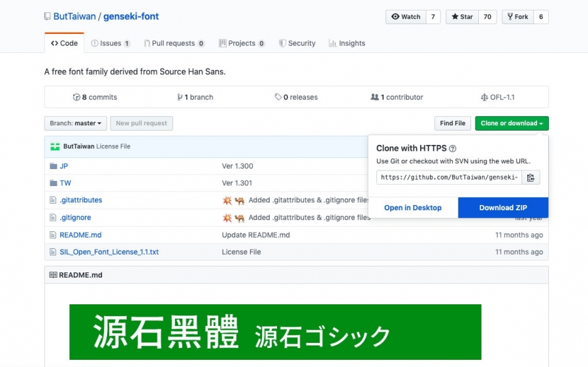Screen dimensions: 588x367
Task: Click the New pull request button
Action: pyautogui.click(x=141, y=123)
